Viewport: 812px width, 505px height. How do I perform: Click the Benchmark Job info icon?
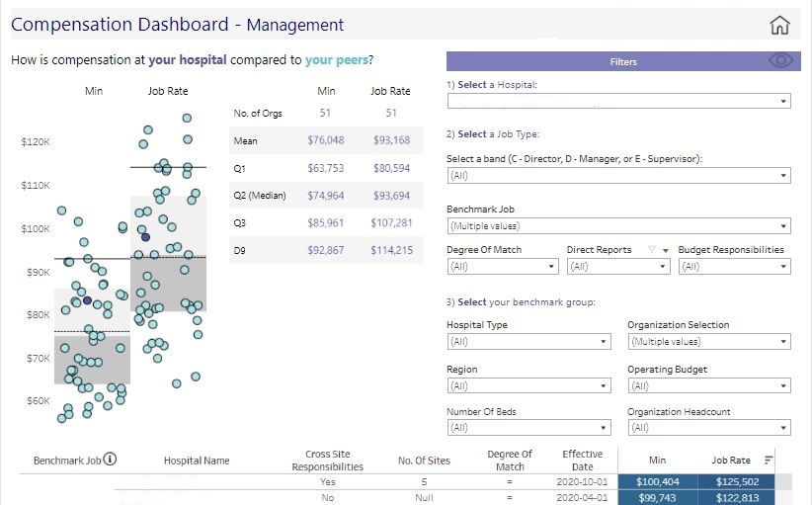(x=110, y=459)
